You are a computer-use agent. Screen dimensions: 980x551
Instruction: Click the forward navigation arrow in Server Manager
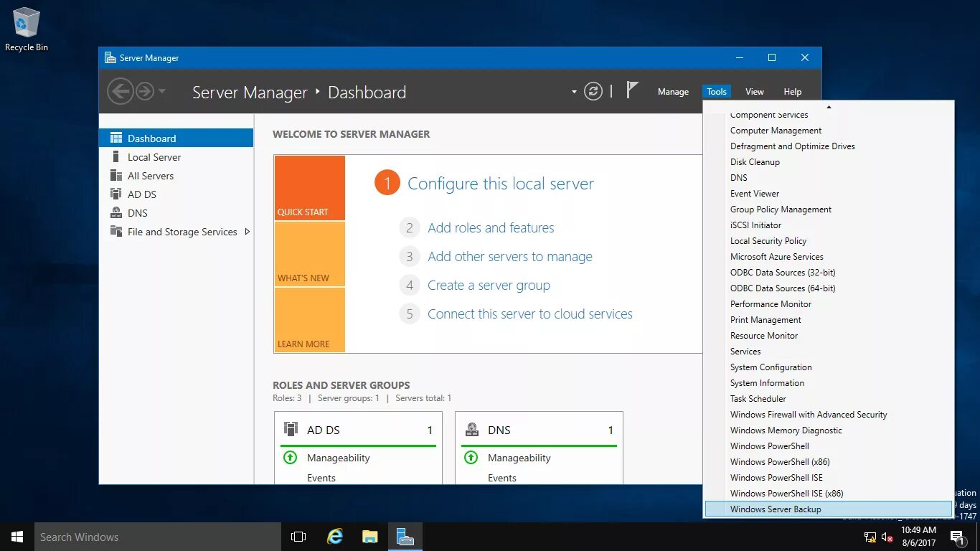[145, 91]
